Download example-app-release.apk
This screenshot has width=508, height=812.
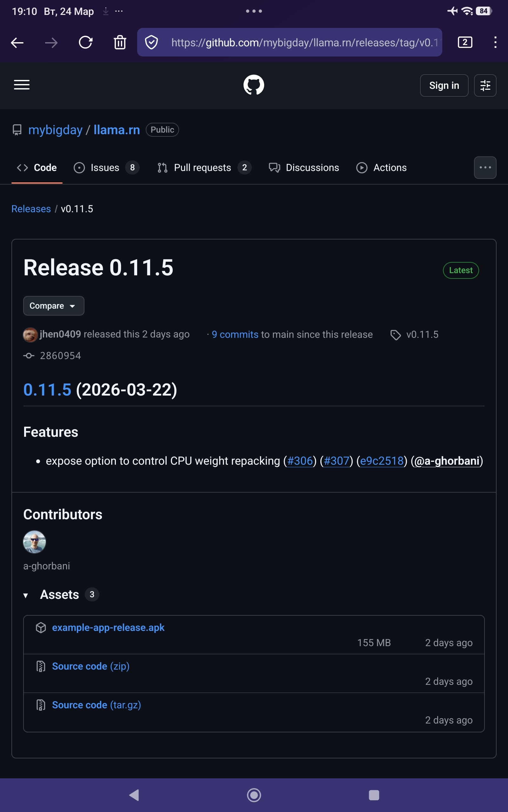tap(108, 627)
